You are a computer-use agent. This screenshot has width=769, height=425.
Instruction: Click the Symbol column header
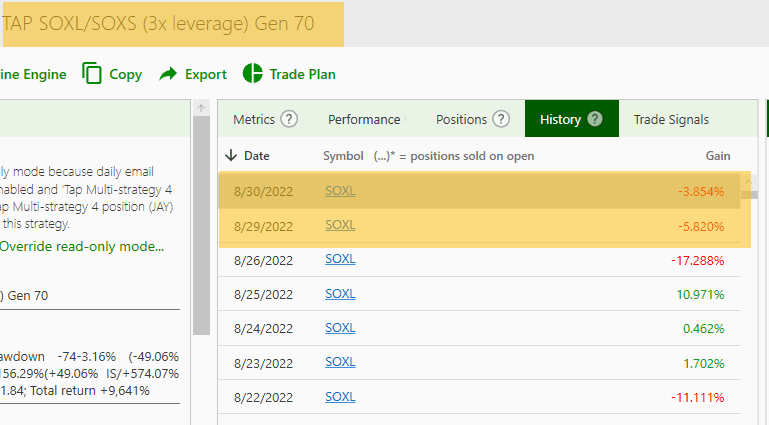tap(343, 156)
